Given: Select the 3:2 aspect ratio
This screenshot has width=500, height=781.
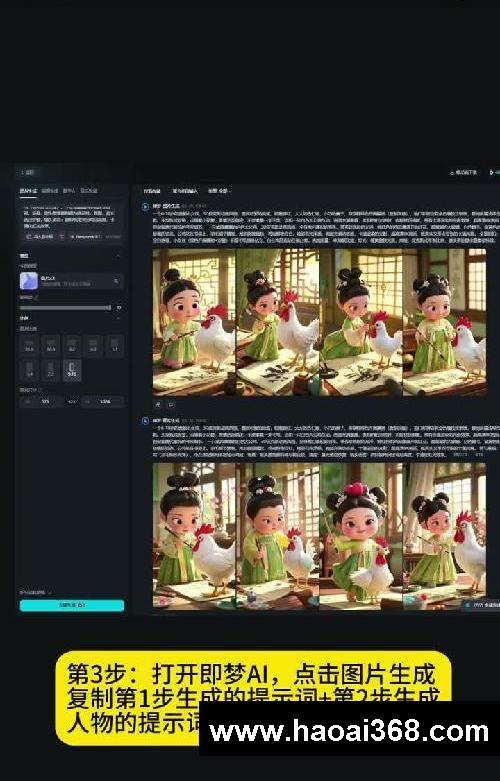Looking at the screenshot, I should click(x=72, y=345).
